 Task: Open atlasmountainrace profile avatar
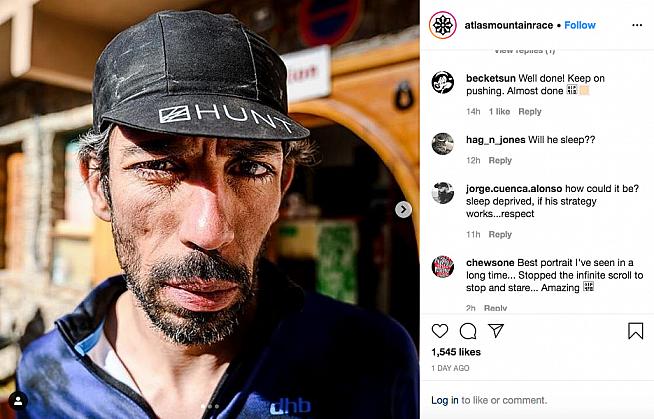point(443,25)
